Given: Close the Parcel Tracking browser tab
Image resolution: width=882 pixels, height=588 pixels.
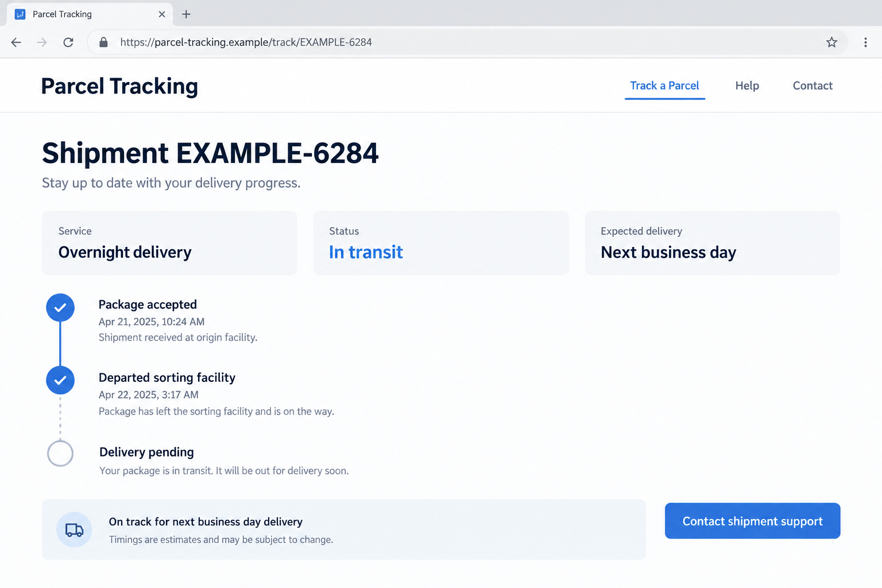Looking at the screenshot, I should (162, 14).
